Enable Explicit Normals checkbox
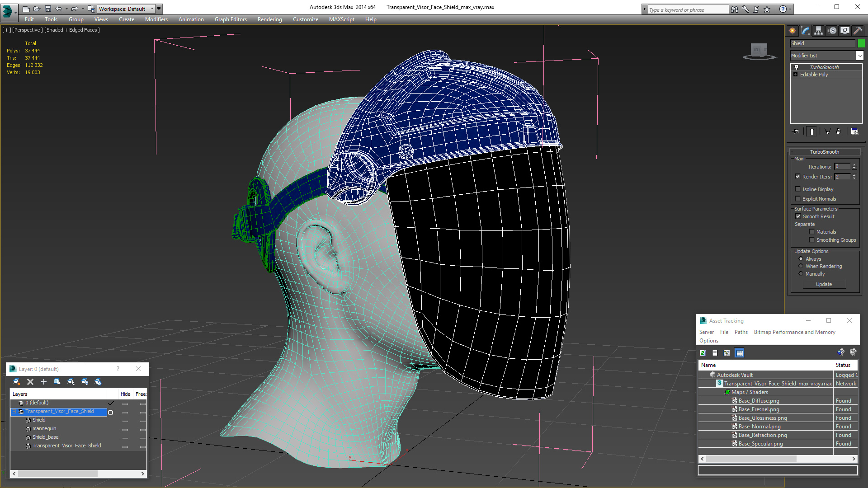 (x=797, y=199)
